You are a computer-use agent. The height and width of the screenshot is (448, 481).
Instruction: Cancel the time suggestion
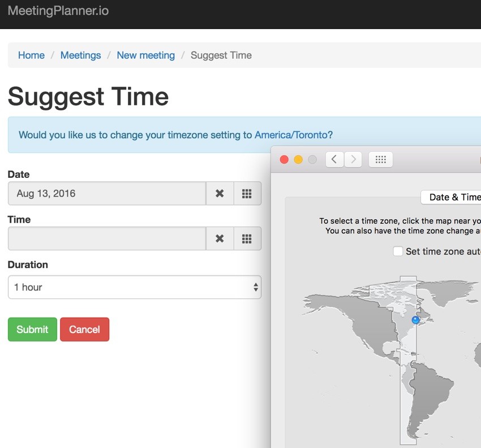tap(85, 329)
